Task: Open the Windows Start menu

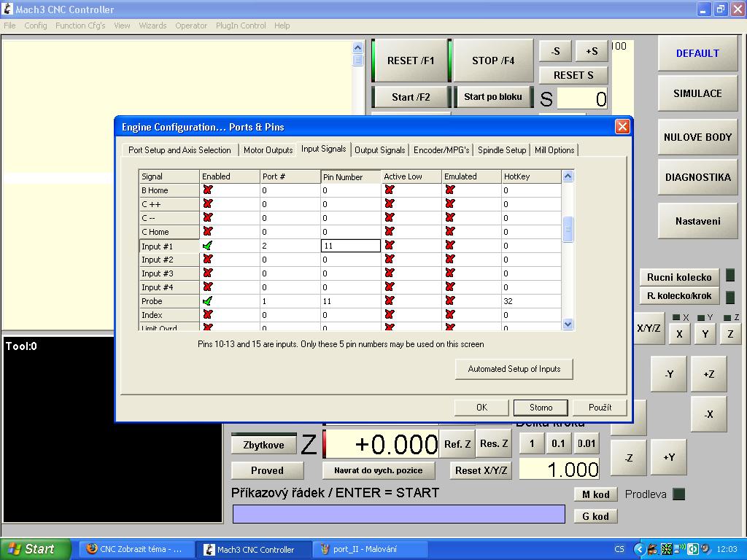Action: (x=35, y=549)
